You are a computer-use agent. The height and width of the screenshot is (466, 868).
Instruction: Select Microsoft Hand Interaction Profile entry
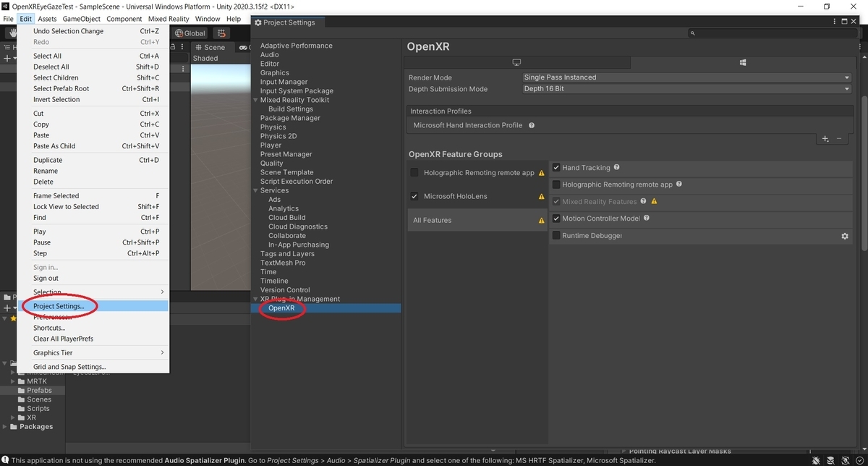coord(468,125)
